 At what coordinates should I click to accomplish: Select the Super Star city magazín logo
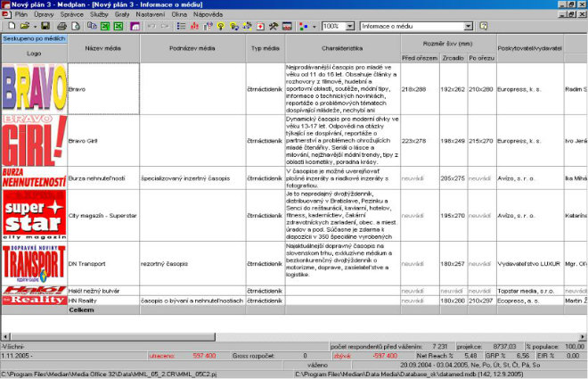click(x=35, y=215)
